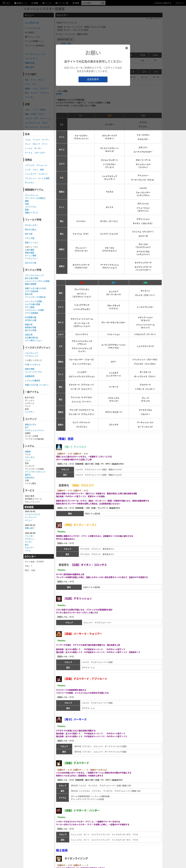Open the スポールダー sidebar link
Screen dimensions: 186x868
tap(40, 153)
